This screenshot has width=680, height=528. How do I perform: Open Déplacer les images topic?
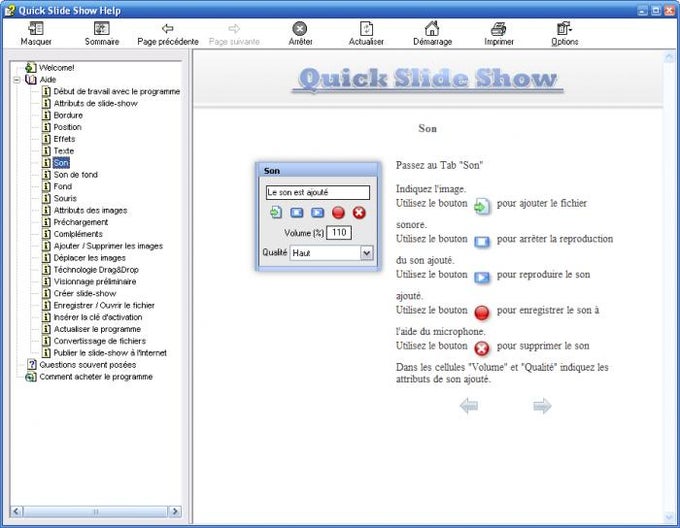[x=89, y=257]
